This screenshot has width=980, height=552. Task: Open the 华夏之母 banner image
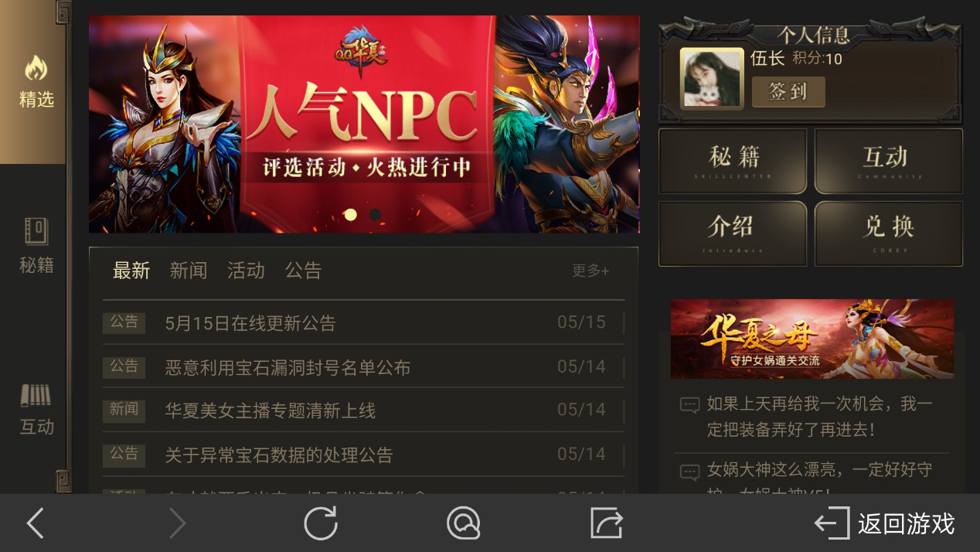coord(812,339)
